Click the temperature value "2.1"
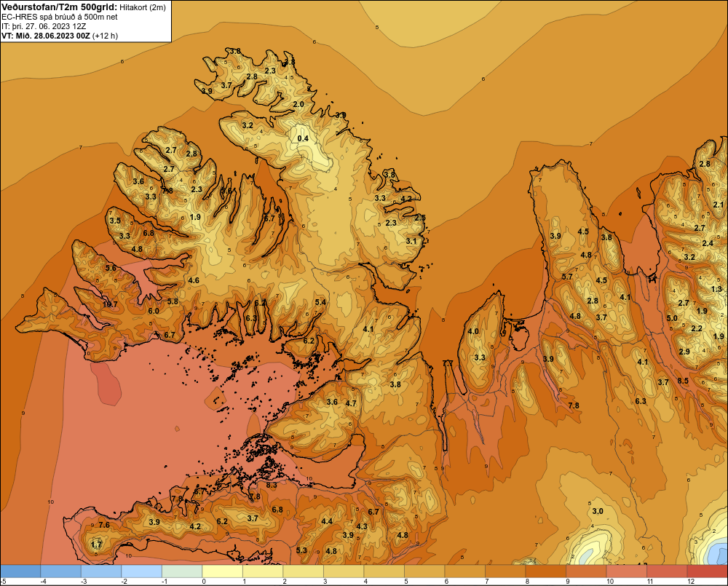This screenshot has width=728, height=586. pyautogui.click(x=719, y=205)
